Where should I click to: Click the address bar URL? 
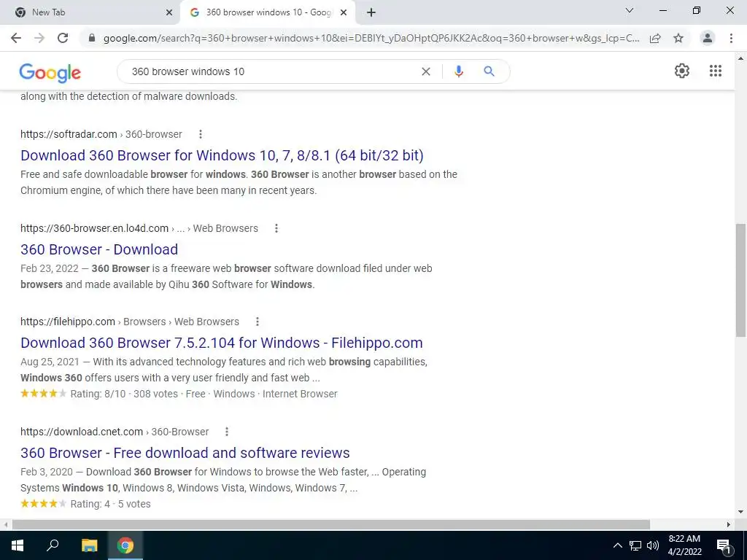click(x=371, y=38)
